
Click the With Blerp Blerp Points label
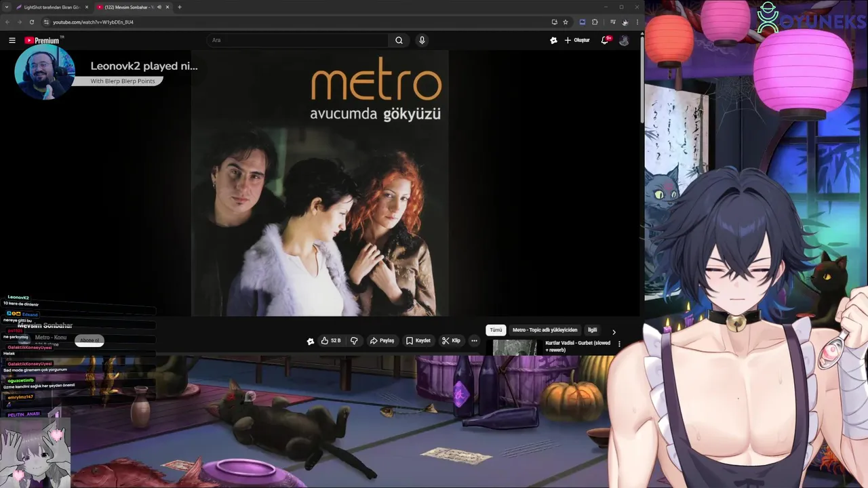click(123, 81)
